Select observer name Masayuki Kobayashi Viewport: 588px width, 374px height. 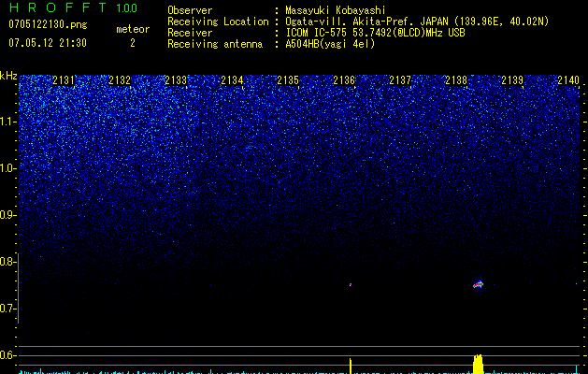[x=336, y=10]
